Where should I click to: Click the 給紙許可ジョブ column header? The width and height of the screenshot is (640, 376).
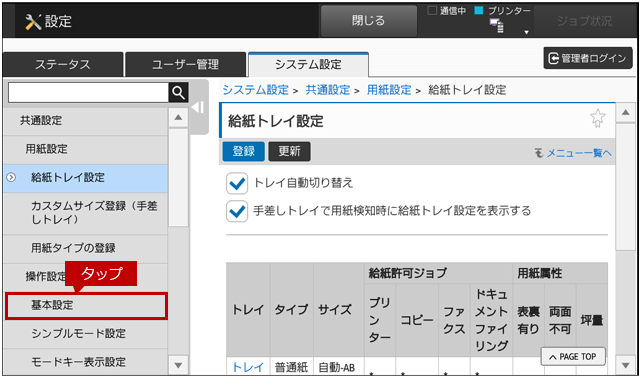click(x=439, y=274)
